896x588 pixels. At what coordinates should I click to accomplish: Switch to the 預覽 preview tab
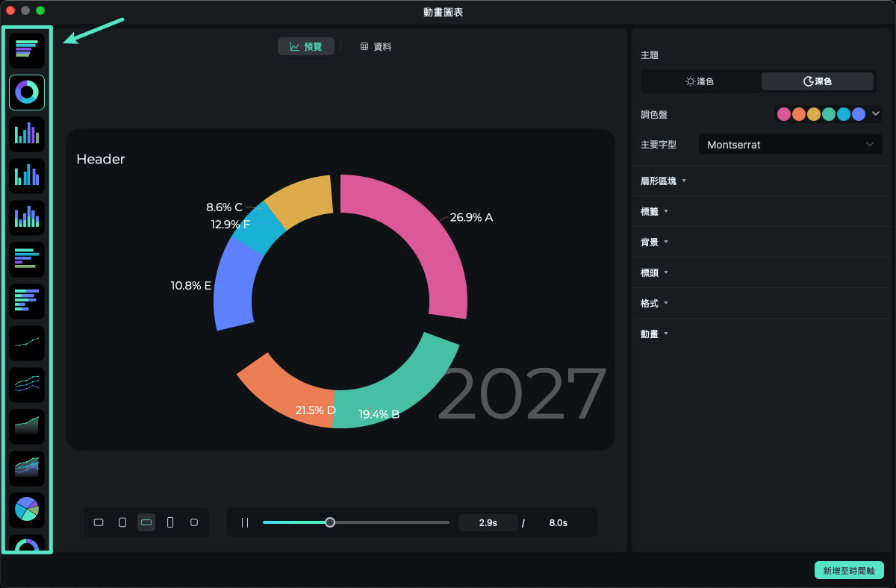(x=306, y=46)
